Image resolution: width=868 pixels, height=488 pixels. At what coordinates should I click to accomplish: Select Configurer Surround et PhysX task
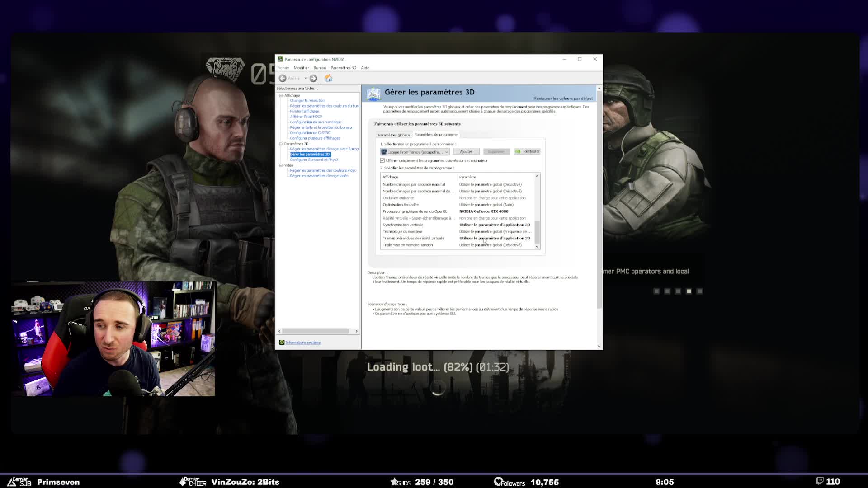coord(314,160)
